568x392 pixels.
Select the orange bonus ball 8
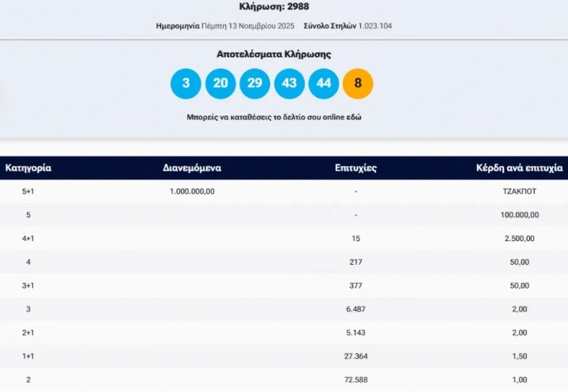[358, 84]
